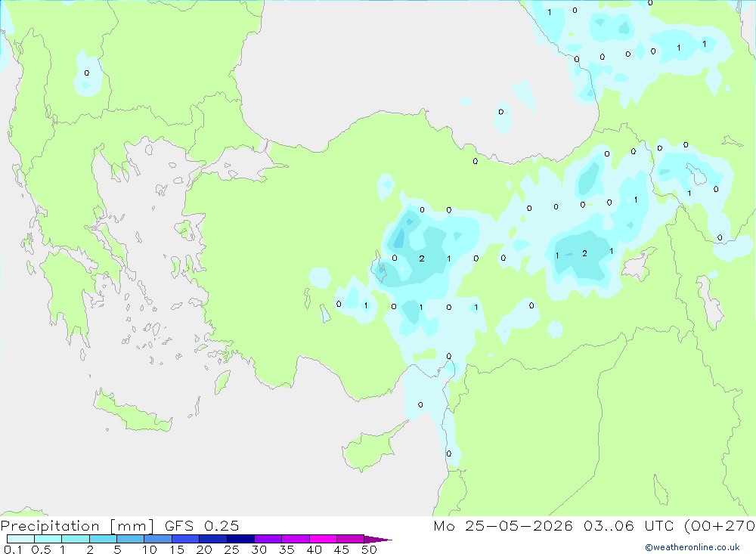
Task: Click the above-50 arrow tip of the legend
Action: coord(378,539)
